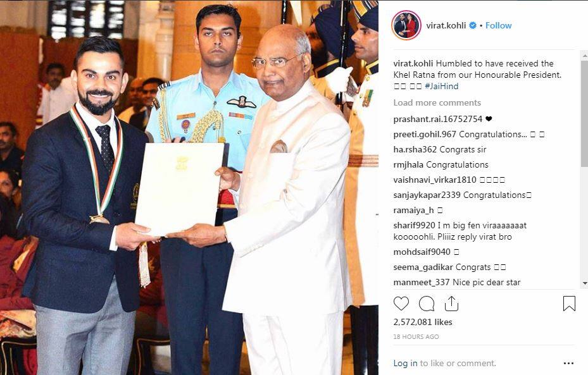This screenshot has height=375, width=588.
Task: Save post with bookmark icon
Action: (569, 304)
